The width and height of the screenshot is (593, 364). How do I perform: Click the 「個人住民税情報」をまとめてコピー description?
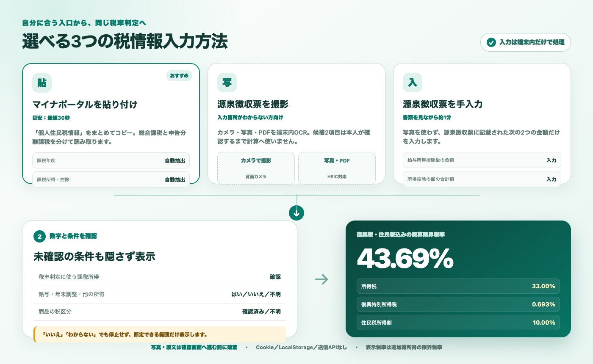coord(109,137)
